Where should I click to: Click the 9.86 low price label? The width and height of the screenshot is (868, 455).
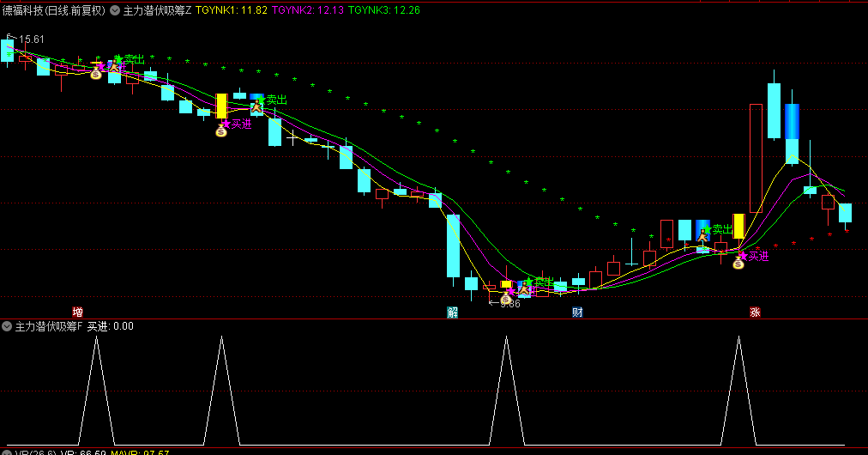(x=509, y=304)
